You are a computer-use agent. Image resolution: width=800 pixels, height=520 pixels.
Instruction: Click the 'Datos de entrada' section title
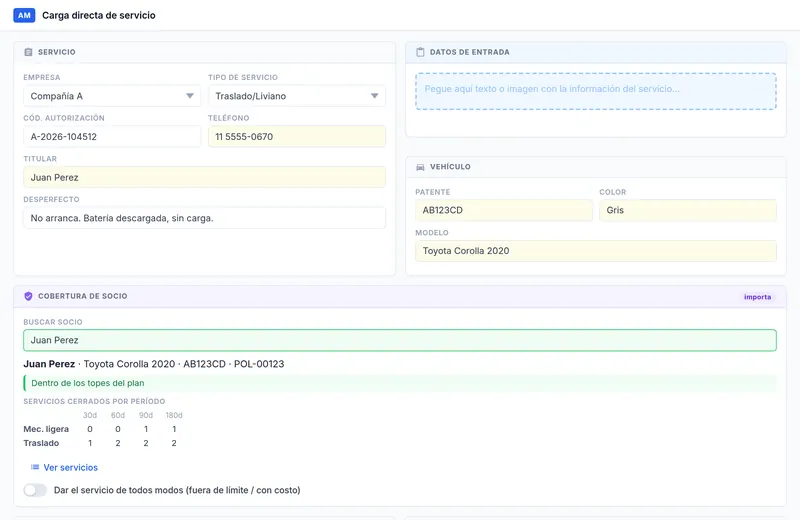(x=469, y=52)
